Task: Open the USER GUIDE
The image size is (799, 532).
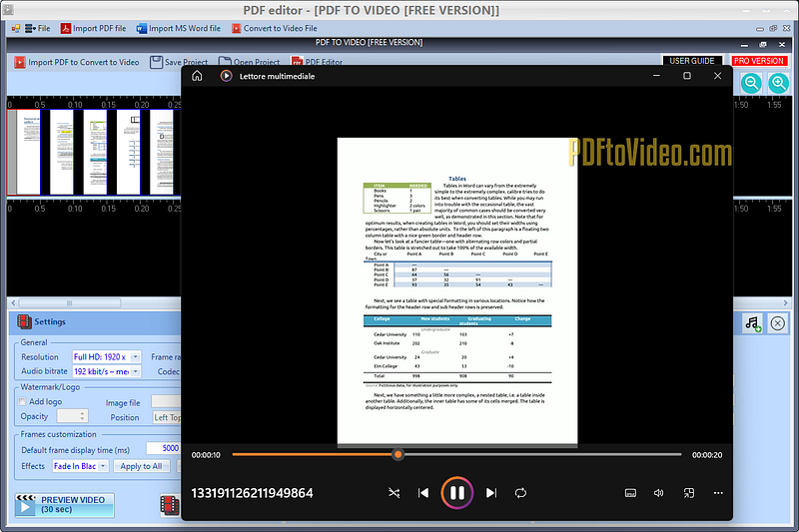Action: pyautogui.click(x=692, y=61)
